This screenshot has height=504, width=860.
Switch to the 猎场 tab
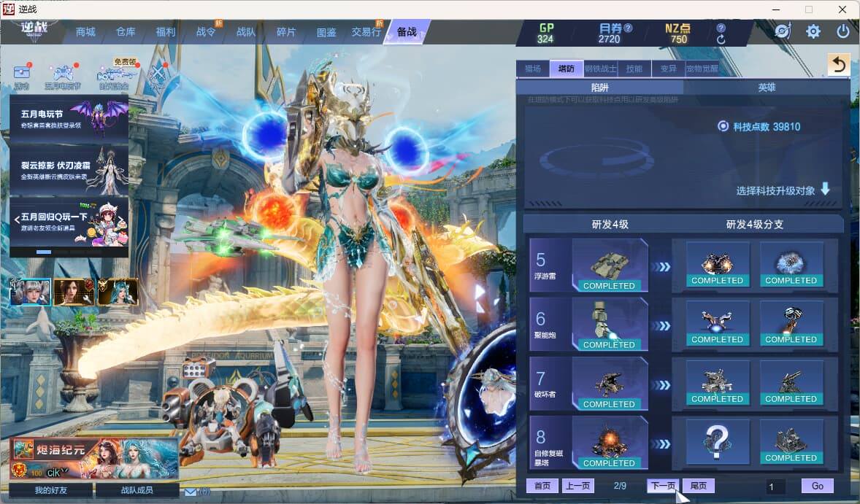532,69
